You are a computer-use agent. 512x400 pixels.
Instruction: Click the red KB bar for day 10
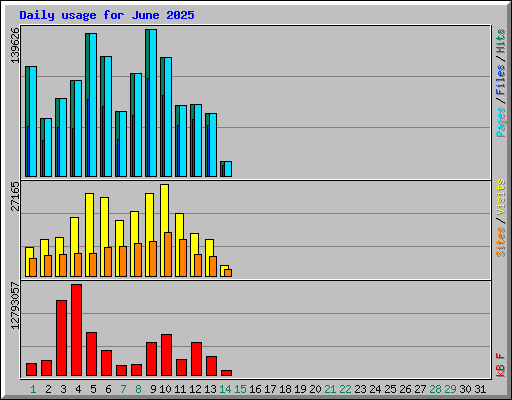point(166,355)
